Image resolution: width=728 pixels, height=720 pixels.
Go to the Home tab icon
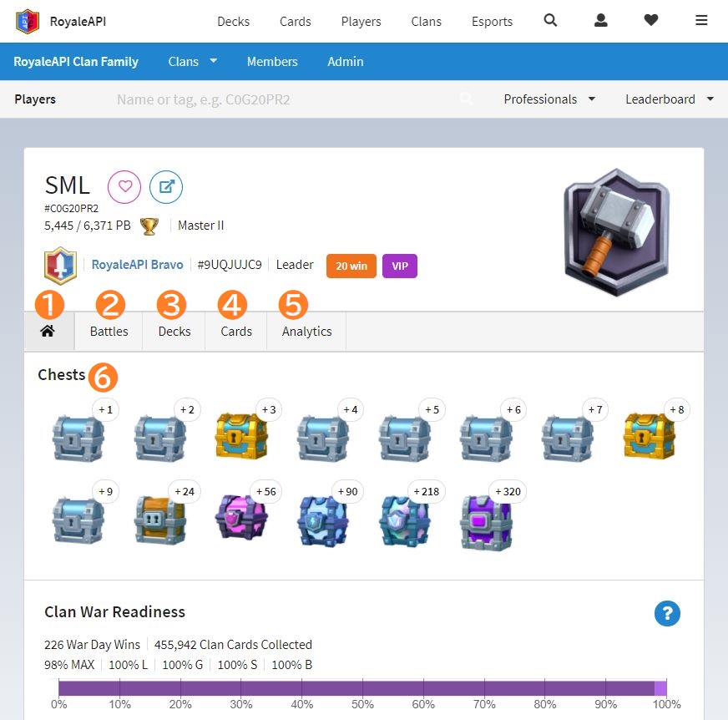48,332
